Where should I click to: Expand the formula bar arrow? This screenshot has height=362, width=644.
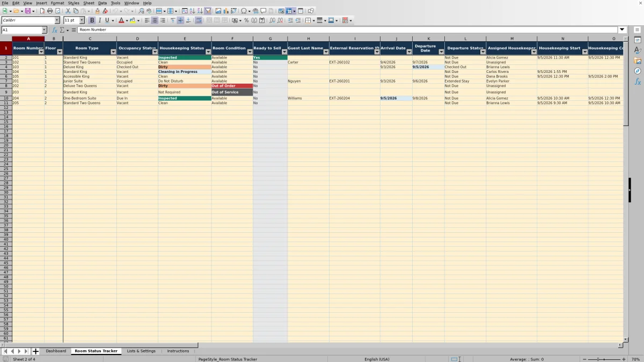[622, 30]
